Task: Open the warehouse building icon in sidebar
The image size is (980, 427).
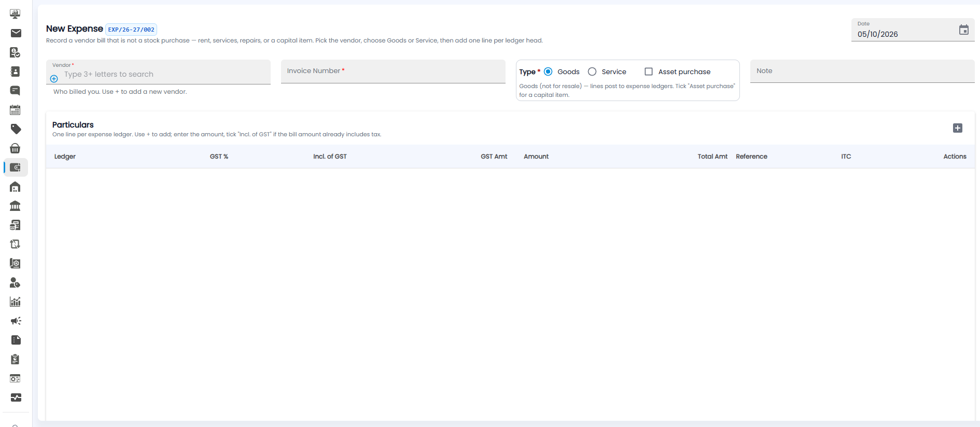Action: (16, 187)
